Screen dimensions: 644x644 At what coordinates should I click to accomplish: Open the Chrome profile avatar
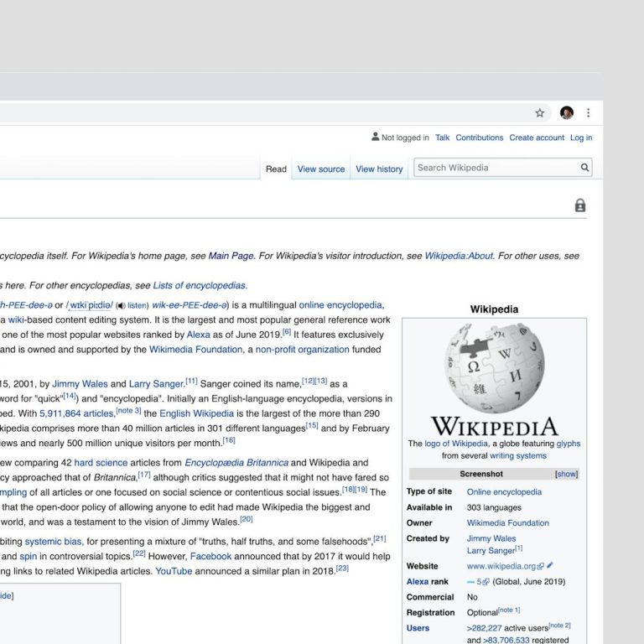point(567,112)
